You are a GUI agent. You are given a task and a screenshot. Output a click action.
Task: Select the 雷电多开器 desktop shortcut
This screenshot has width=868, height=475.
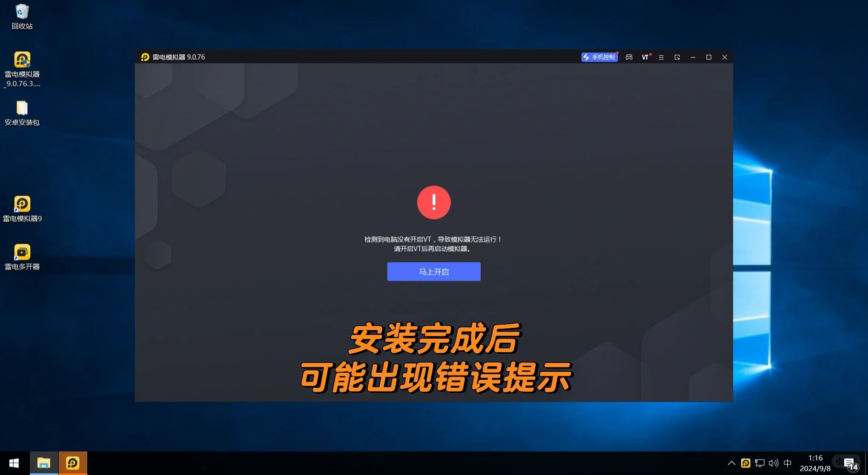(x=22, y=257)
